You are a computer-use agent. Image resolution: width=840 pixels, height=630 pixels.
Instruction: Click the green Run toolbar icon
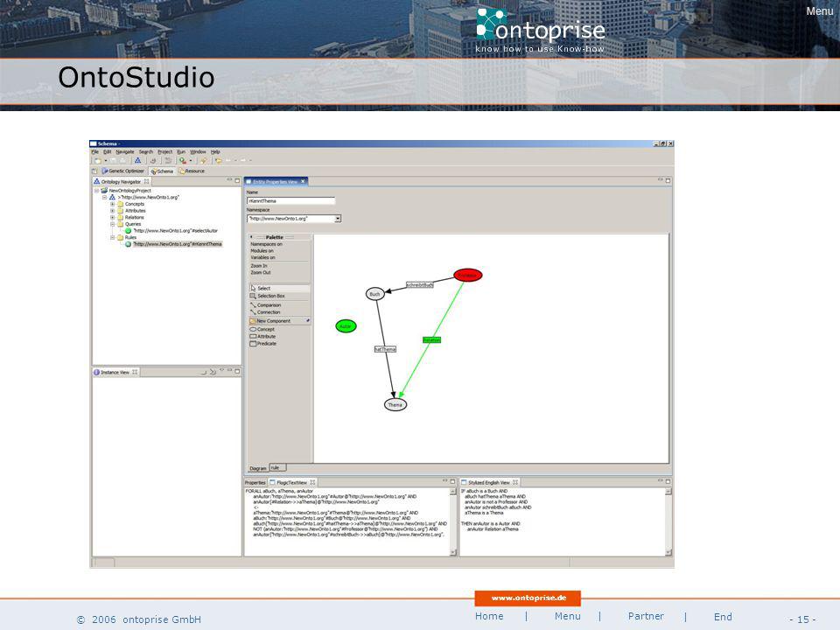tap(183, 160)
